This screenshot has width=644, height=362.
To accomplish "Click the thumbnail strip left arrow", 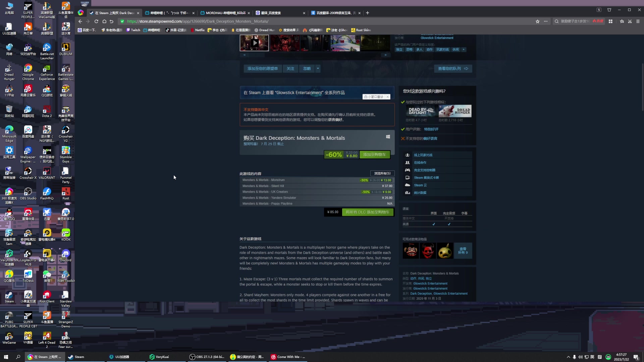I will (244, 55).
